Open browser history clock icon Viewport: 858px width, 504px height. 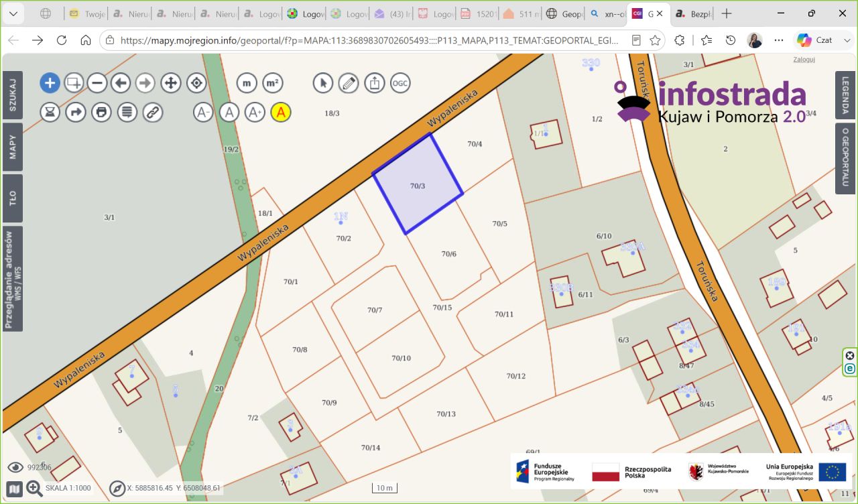pos(731,40)
